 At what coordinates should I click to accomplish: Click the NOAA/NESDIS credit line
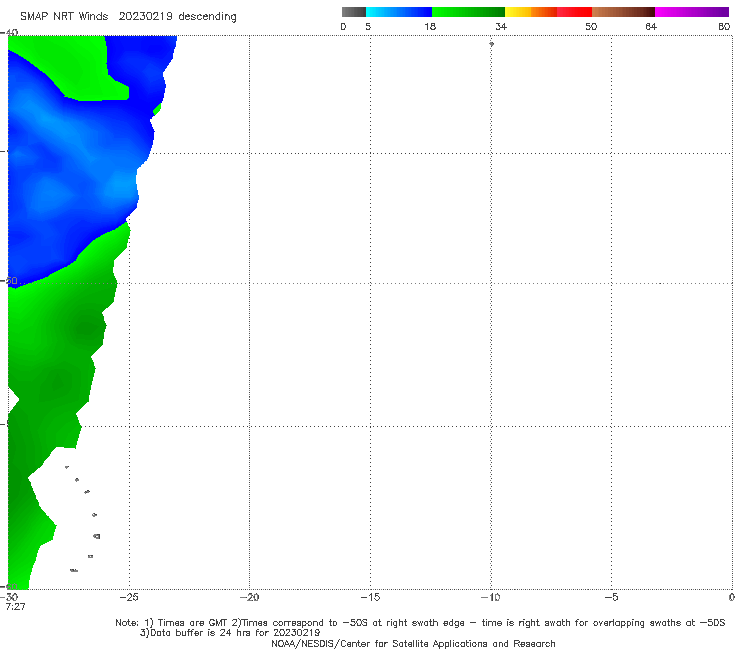point(413,644)
